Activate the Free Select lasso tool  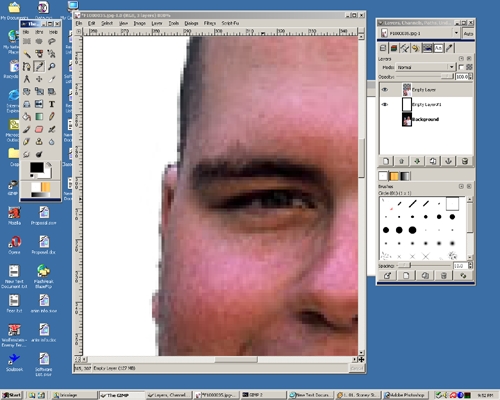click(x=52, y=41)
